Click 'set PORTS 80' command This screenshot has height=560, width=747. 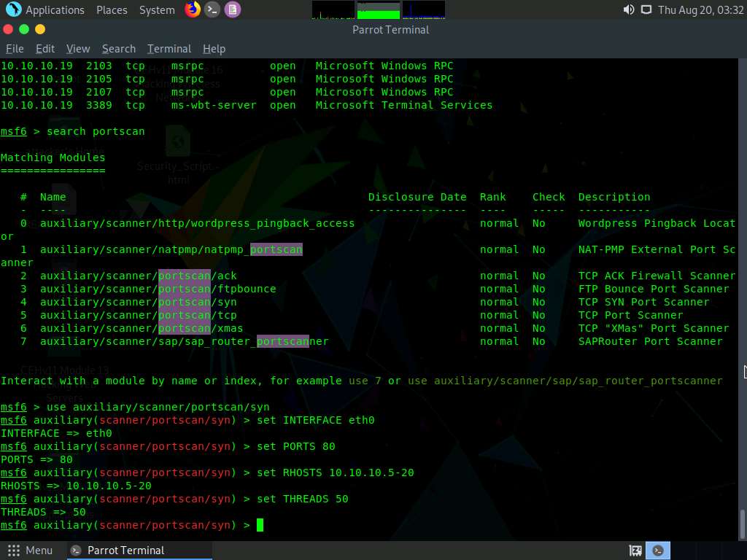296,447
